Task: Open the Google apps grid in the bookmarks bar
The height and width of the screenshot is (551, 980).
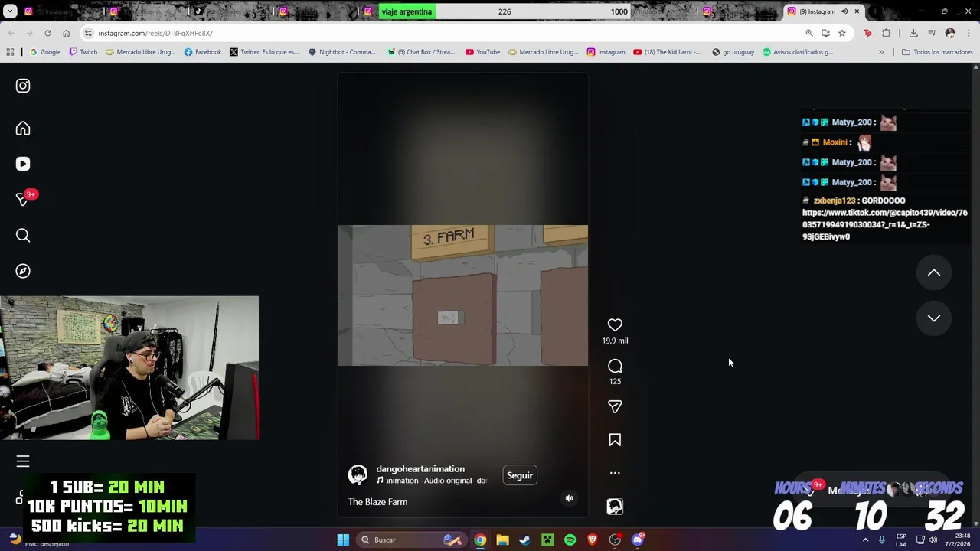Action: 10,52
